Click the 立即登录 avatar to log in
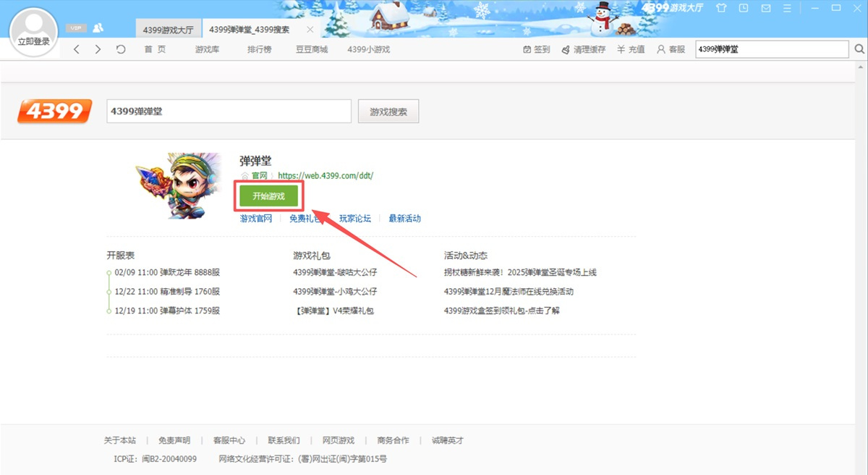The image size is (868, 475). [x=33, y=33]
